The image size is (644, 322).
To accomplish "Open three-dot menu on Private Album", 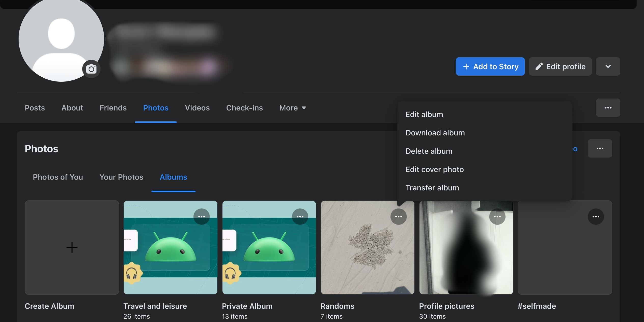I will 300,217.
